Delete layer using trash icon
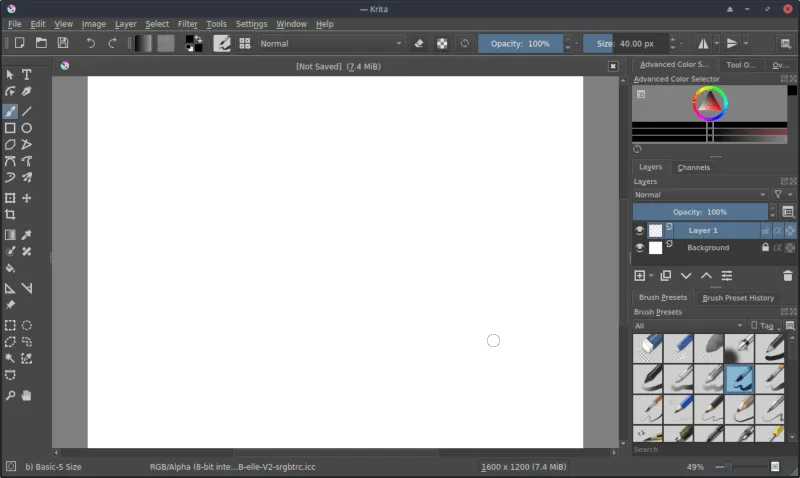The height and width of the screenshot is (478, 800). (787, 275)
